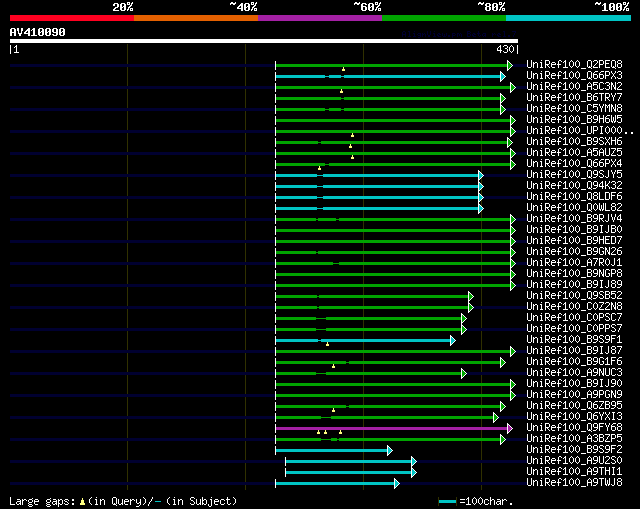Click the purple ~60% identity legend segment
This screenshot has width=640, height=509.
tap(320, 18)
